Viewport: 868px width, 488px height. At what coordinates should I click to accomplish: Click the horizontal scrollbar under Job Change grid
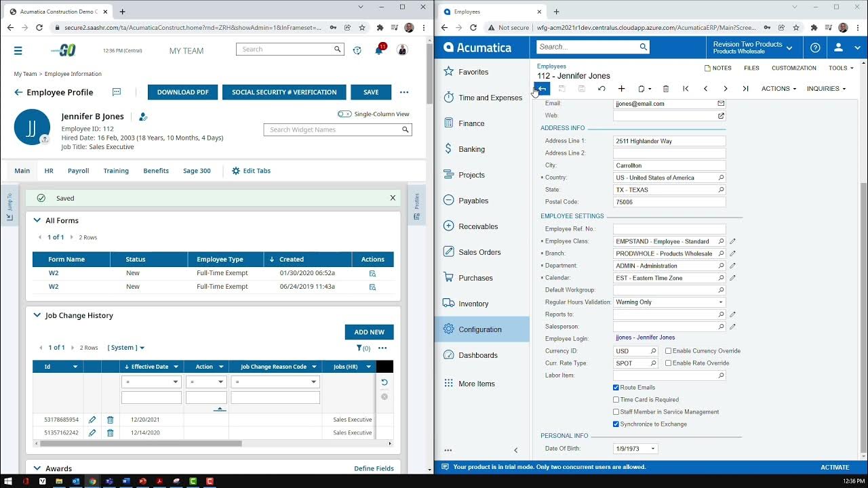(x=140, y=443)
